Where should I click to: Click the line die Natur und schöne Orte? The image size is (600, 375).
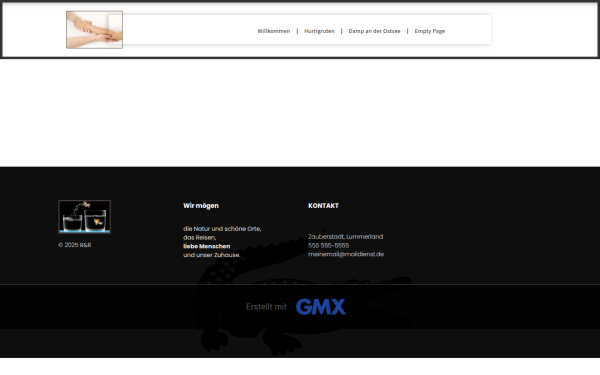[222, 228]
